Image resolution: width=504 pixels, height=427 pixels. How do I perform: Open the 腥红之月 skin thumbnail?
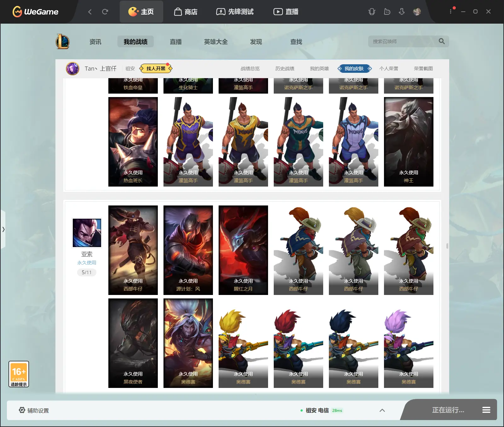pyautogui.click(x=243, y=250)
